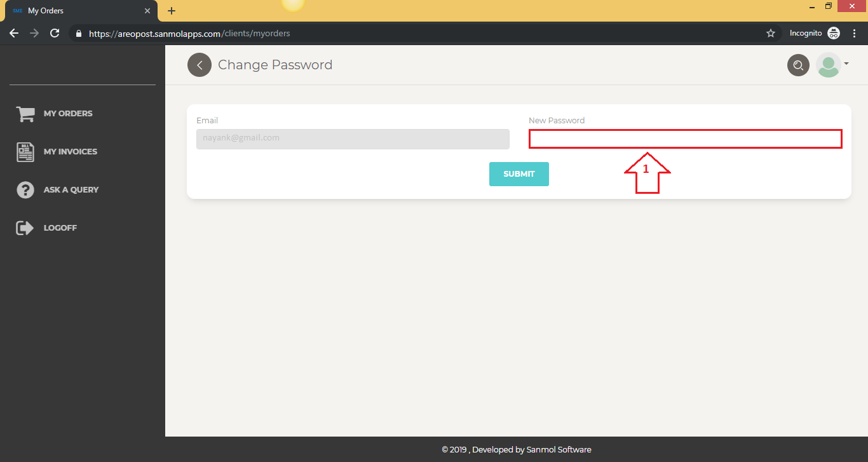Expand the dropdown caret next to the avatar
This screenshot has width=868, height=462.
[846, 64]
